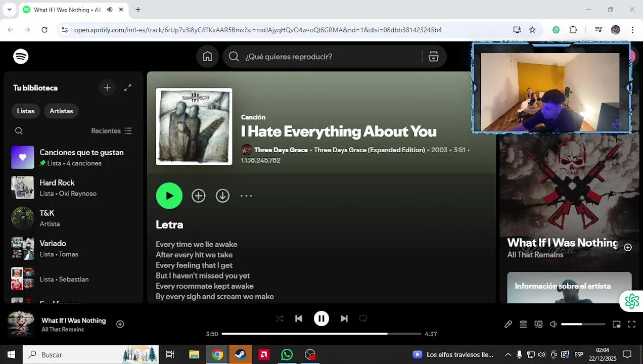Play 'I Hate Everything About You' with green button
This screenshot has width=643, height=364.
click(169, 196)
